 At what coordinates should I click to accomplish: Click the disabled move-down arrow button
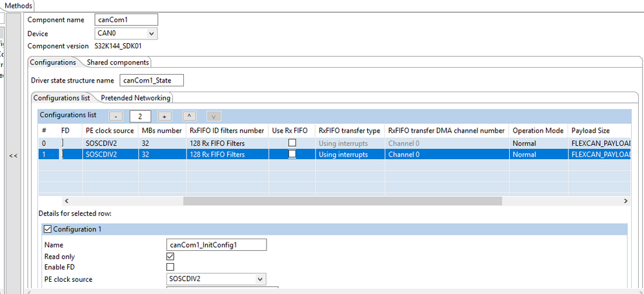pos(214,116)
